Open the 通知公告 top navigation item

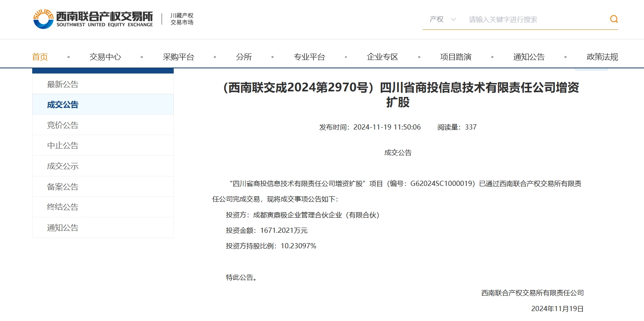[x=529, y=57]
